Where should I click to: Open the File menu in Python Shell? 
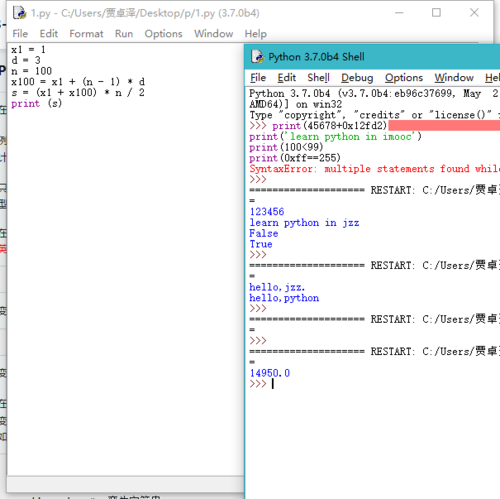point(258,78)
